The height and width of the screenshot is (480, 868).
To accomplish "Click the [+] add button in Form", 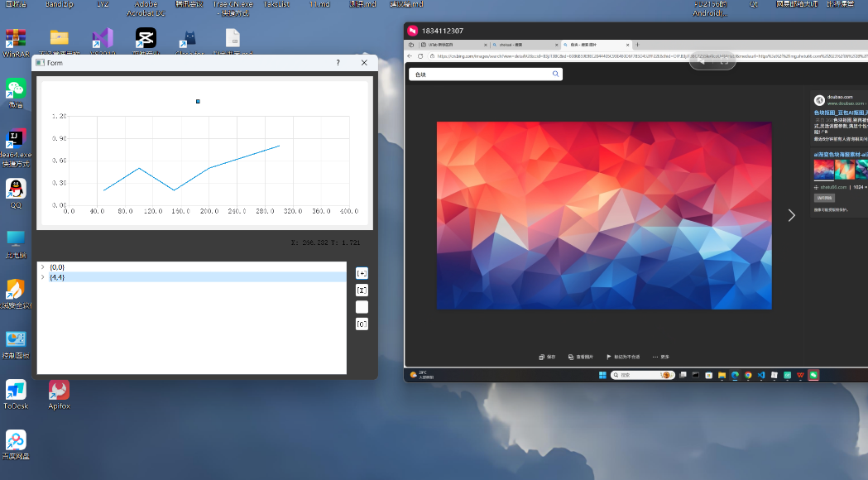I will [362, 273].
